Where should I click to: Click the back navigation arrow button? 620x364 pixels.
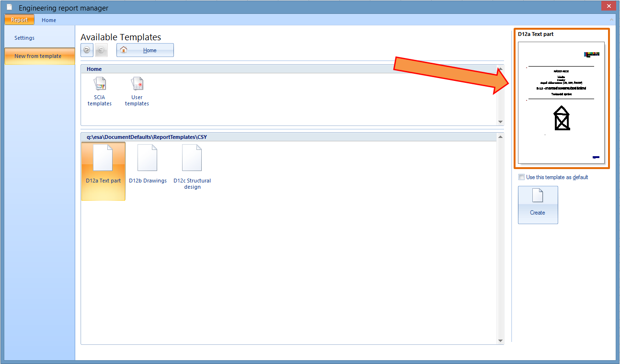pos(87,50)
